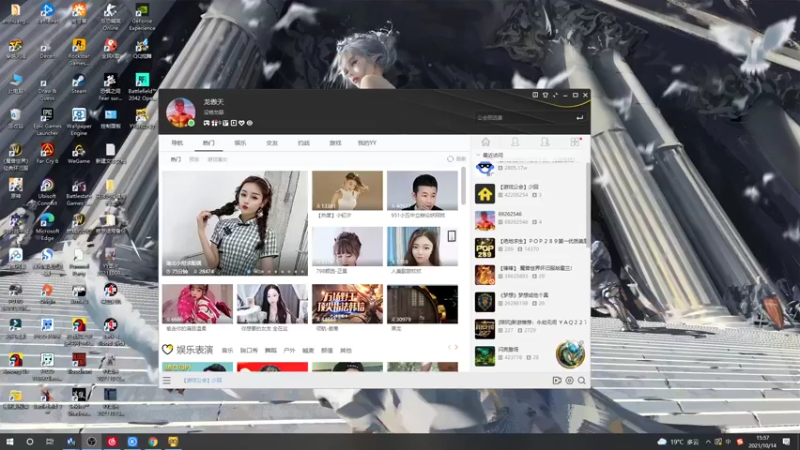Image resolution: width=800 pixels, height=450 pixels.
Task: Open the YAQ221 channel in the recent list
Action: pyautogui.click(x=529, y=329)
